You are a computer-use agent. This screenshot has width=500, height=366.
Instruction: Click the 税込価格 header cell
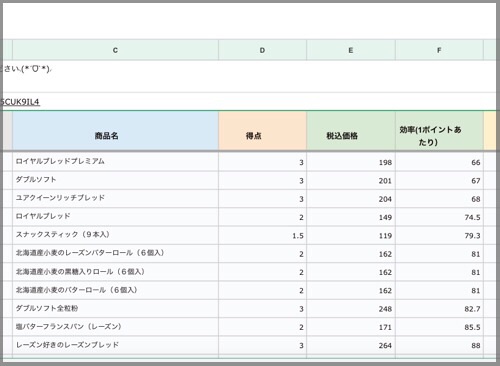click(351, 131)
